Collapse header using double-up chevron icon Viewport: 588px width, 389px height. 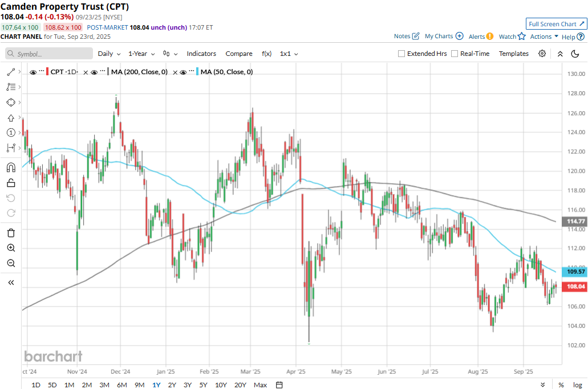click(x=560, y=54)
